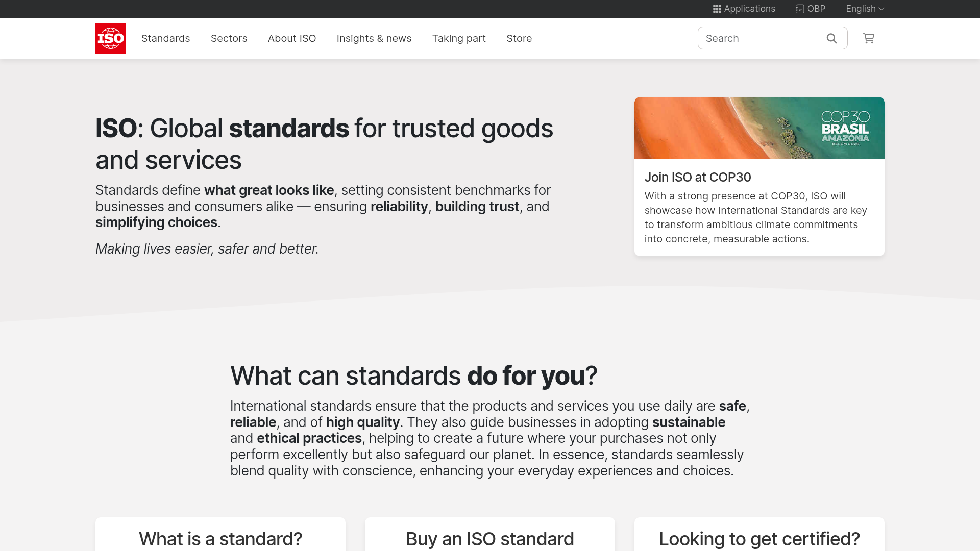Navigate to the Store page
Viewport: 980px width, 551px height.
(519, 38)
